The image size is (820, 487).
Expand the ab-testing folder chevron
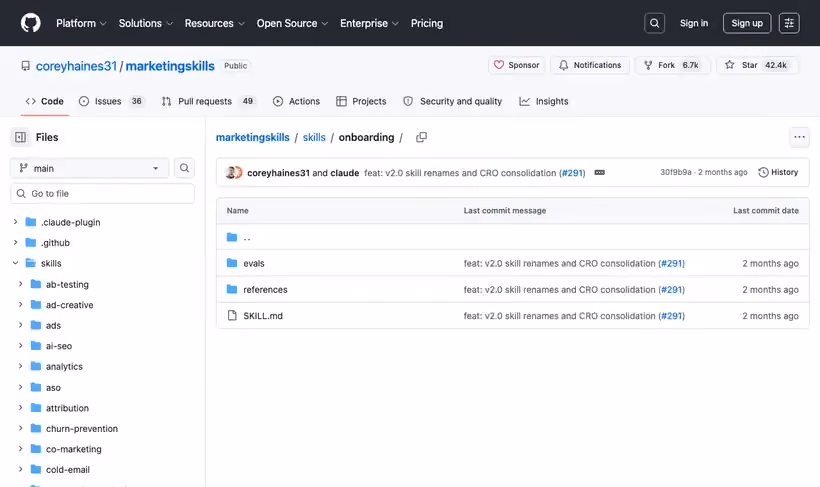pyautogui.click(x=20, y=284)
